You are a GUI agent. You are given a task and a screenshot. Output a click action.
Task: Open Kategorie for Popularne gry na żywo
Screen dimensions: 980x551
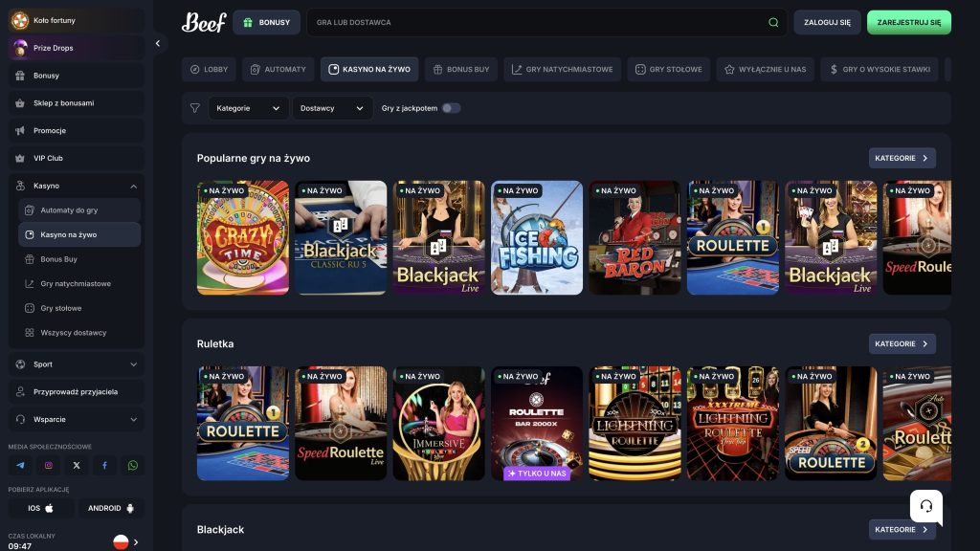(902, 158)
